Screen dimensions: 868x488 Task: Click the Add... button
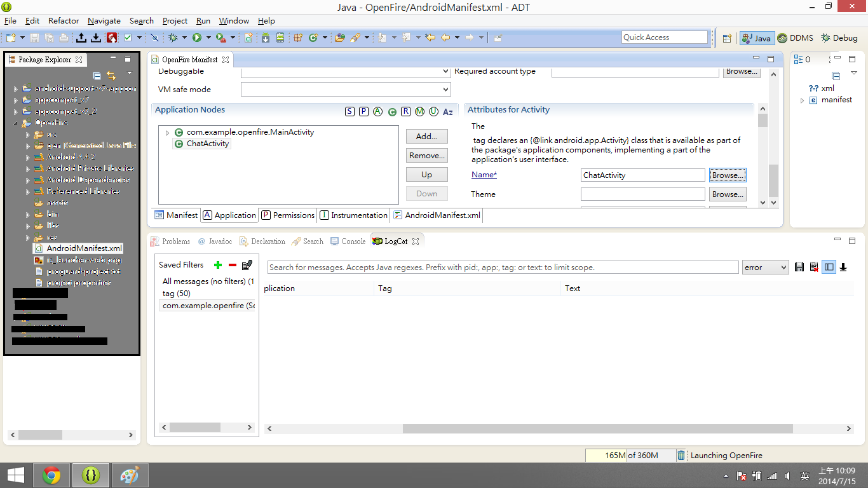426,136
